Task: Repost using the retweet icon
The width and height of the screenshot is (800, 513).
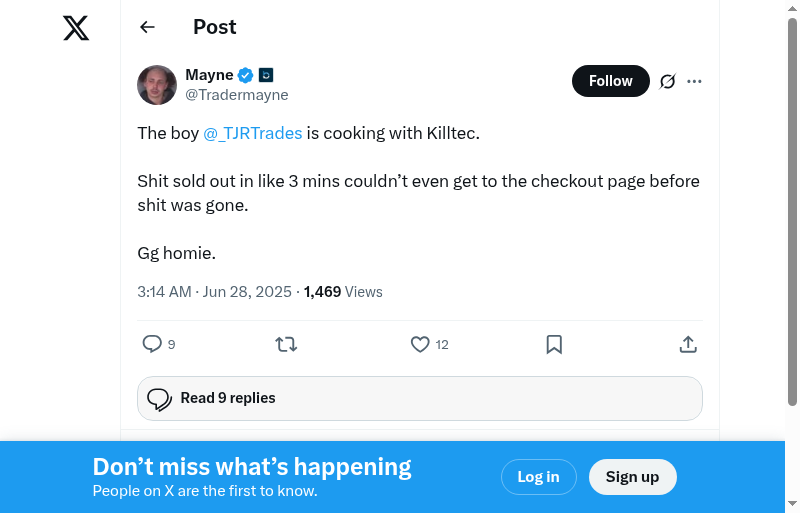Action: coord(286,344)
